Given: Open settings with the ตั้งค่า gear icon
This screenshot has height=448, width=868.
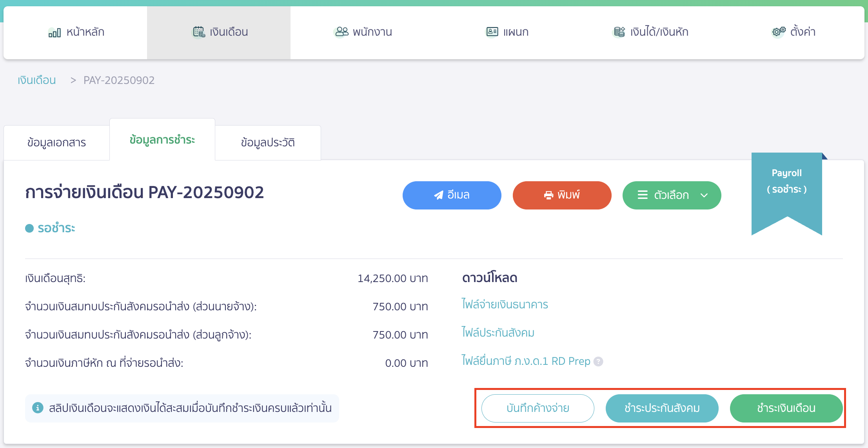Looking at the screenshot, I should (778, 31).
